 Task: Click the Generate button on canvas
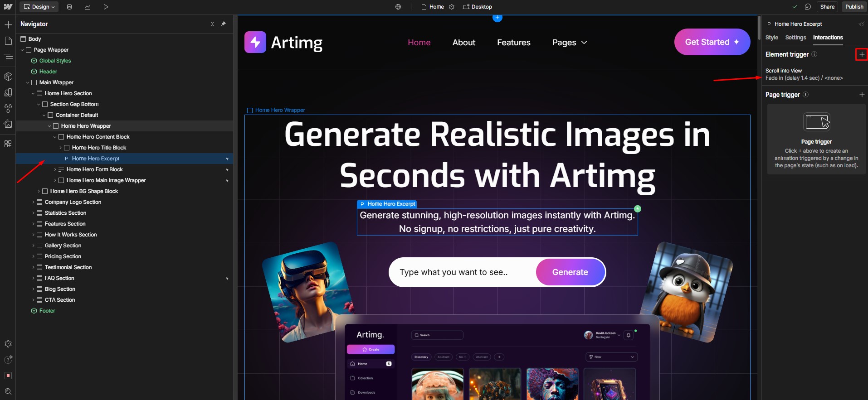click(x=570, y=272)
